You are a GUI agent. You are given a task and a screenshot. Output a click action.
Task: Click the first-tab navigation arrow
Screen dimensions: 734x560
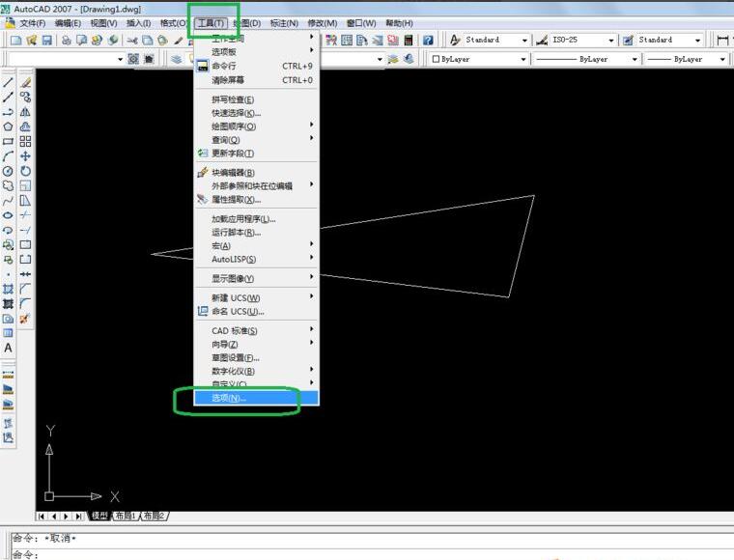click(42, 516)
